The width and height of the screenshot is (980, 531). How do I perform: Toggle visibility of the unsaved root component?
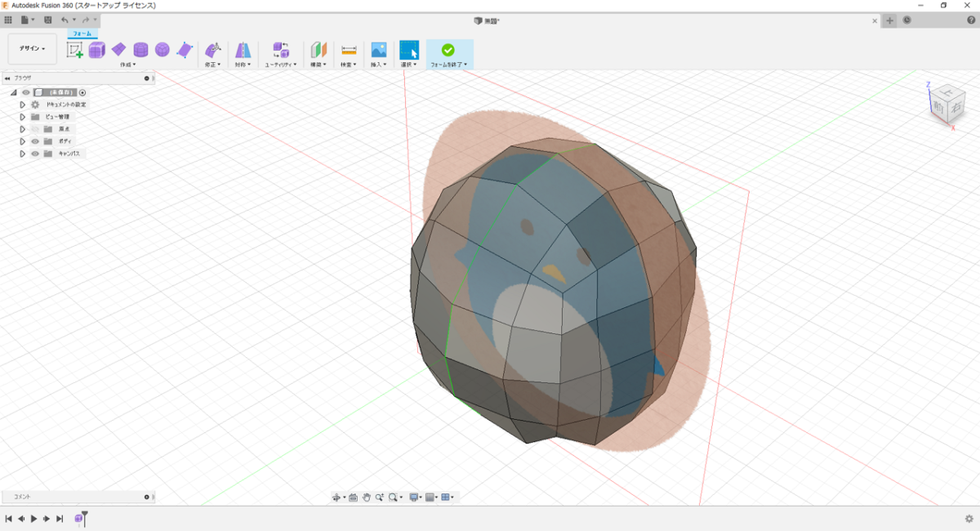[25, 92]
